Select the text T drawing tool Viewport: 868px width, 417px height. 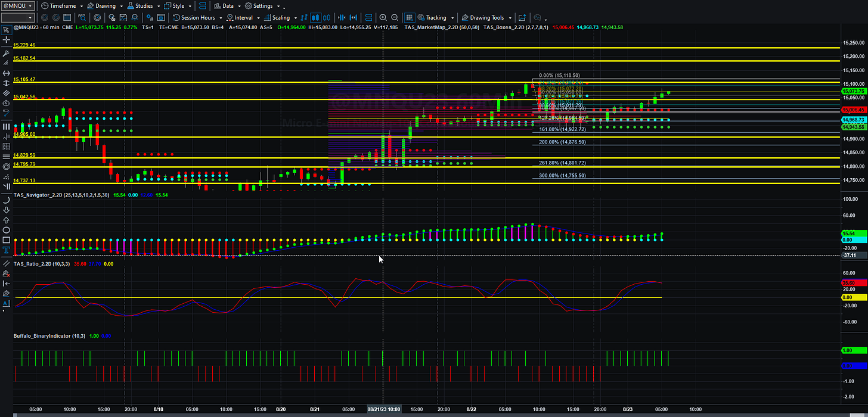point(6,251)
